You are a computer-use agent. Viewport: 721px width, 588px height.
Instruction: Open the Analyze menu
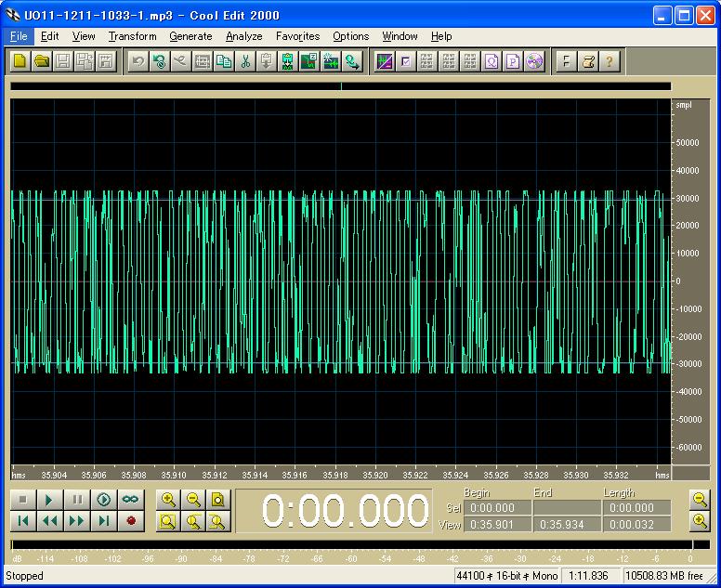(x=243, y=36)
